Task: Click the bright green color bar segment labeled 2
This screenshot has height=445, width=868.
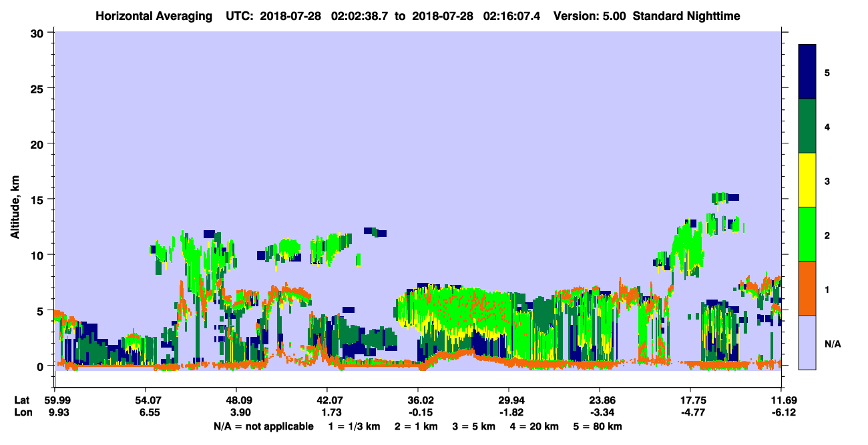Action: [x=807, y=234]
